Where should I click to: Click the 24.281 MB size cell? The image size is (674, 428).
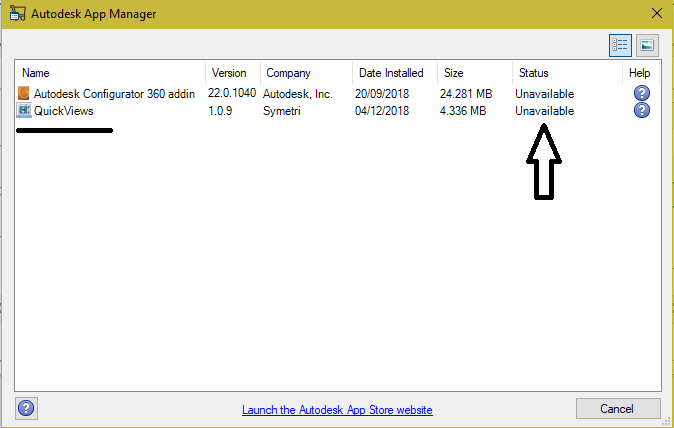point(466,94)
